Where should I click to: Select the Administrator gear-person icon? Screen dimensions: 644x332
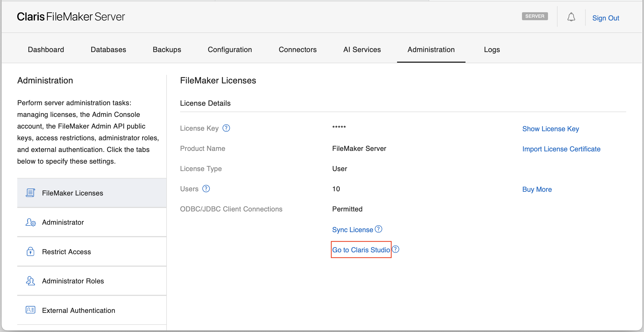point(31,223)
